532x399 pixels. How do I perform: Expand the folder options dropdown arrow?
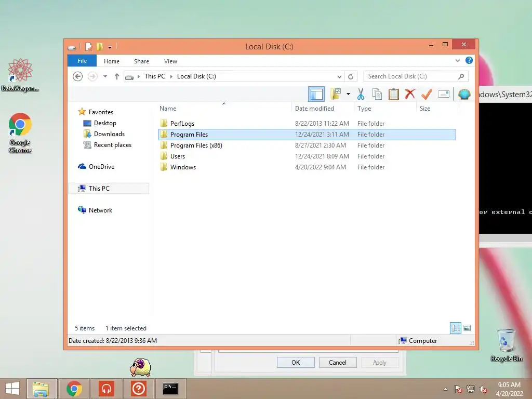(x=348, y=94)
